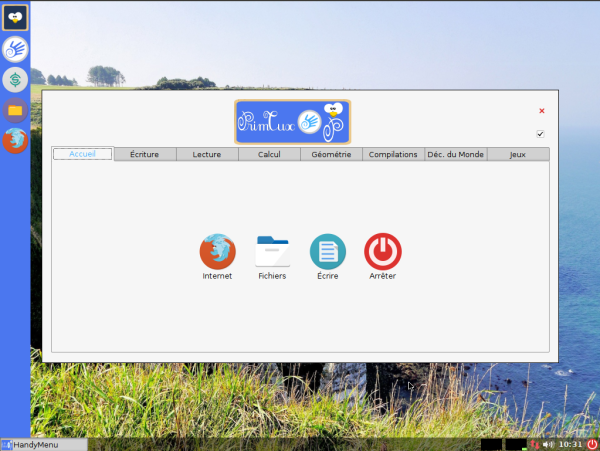Image resolution: width=600 pixels, height=451 pixels.
Task: Toggle the checkbox below the close button
Action: click(x=540, y=134)
